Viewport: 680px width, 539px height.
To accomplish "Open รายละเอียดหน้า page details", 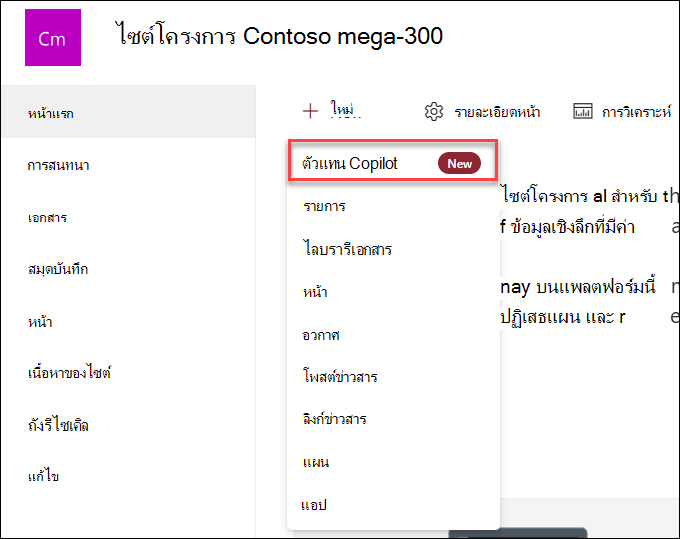I will coord(482,112).
